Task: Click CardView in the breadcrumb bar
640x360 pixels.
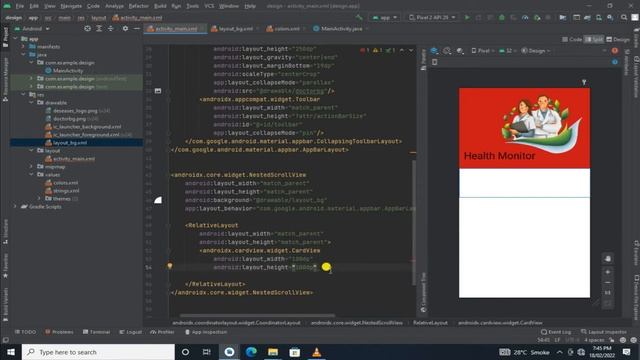Action: [500, 322]
